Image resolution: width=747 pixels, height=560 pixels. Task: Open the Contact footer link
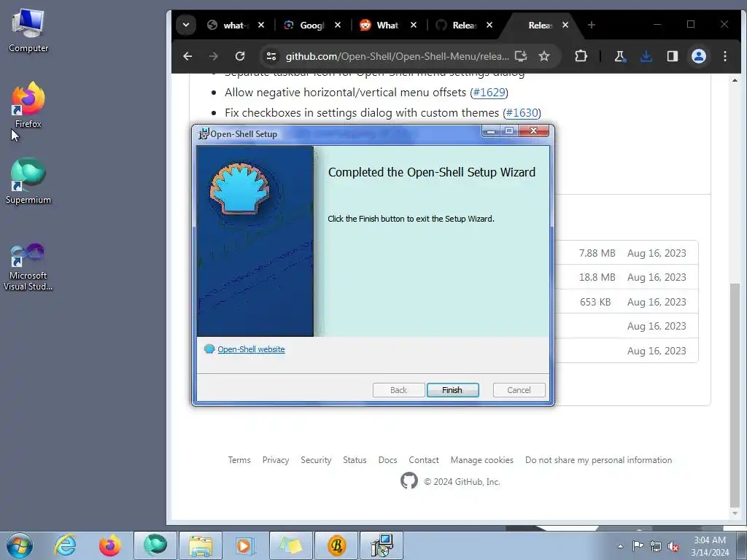(x=424, y=460)
